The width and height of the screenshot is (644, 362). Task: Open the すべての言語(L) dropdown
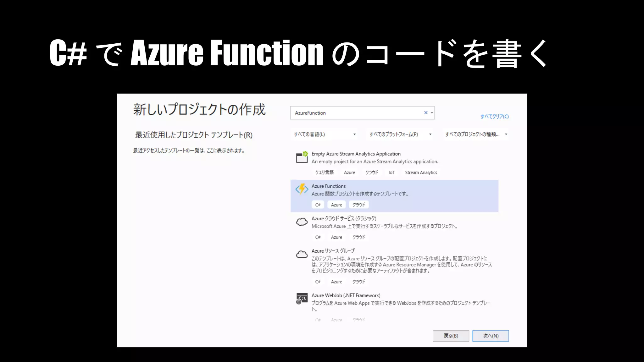[325, 134]
